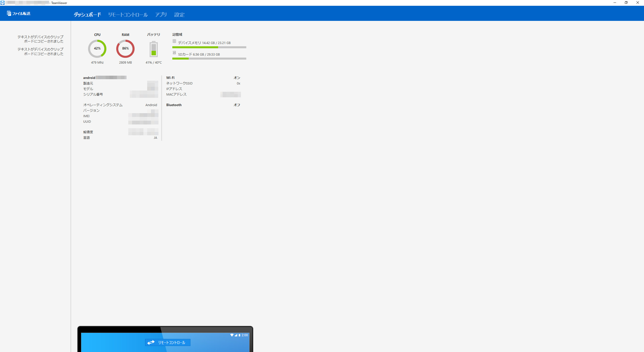
Task: Click the File Transfer (ファイル転送) icon
Action: [x=9, y=13]
